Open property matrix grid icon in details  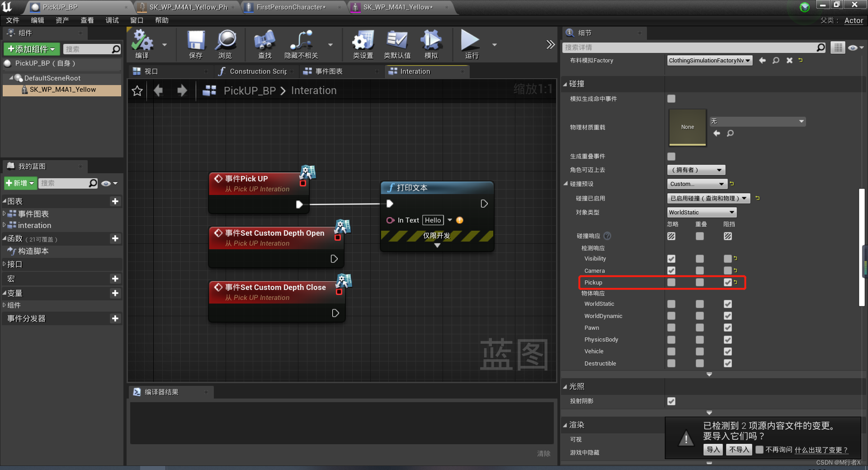[838, 47]
